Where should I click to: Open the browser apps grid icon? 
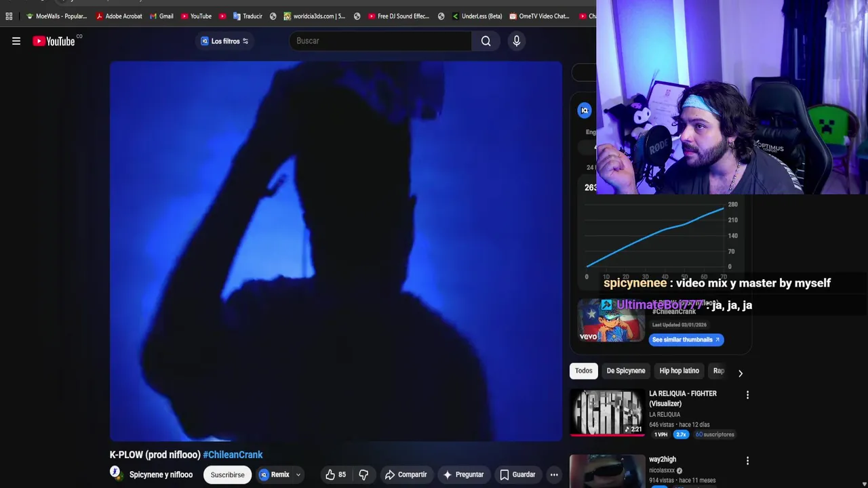click(9, 16)
